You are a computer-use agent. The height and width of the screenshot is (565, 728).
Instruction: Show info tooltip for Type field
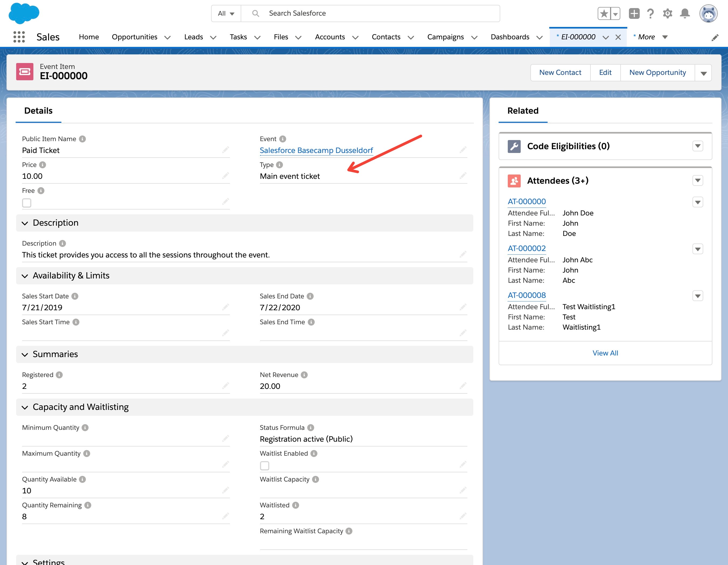(x=280, y=165)
